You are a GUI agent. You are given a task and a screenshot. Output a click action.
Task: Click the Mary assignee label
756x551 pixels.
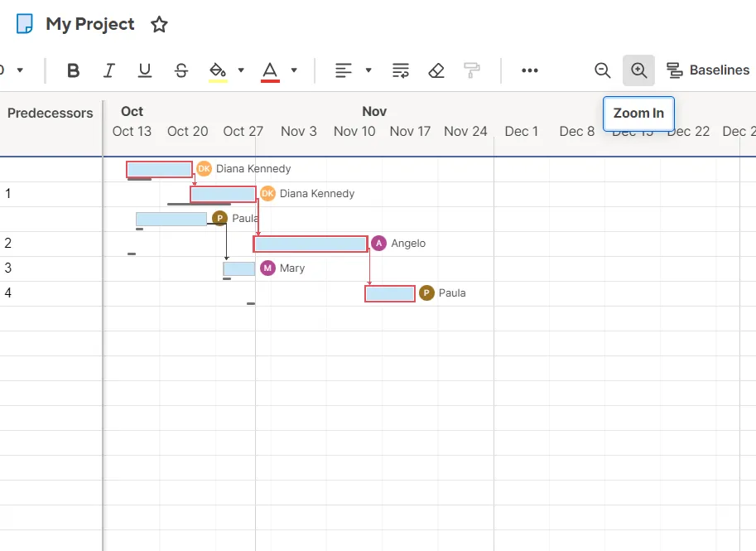292,268
